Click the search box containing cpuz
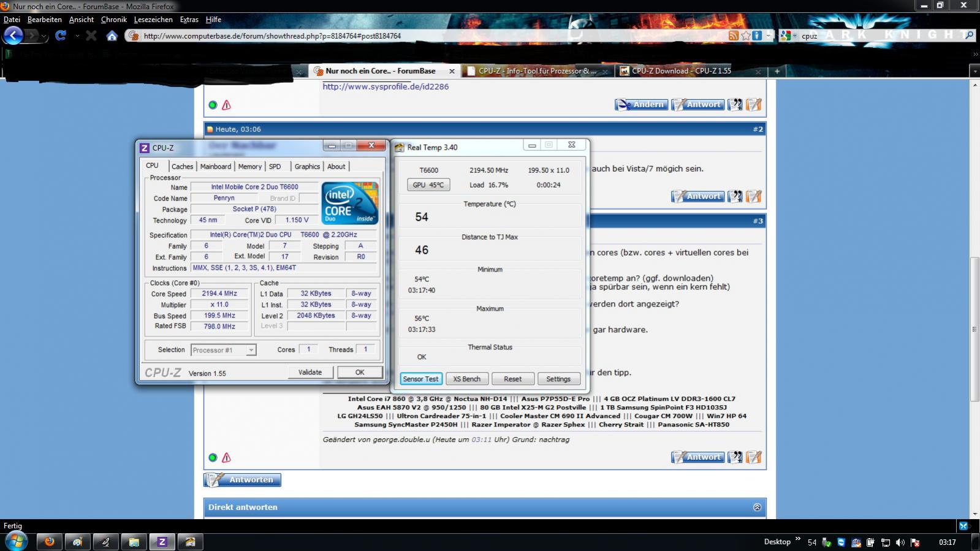This screenshot has height=551, width=980. (x=879, y=36)
